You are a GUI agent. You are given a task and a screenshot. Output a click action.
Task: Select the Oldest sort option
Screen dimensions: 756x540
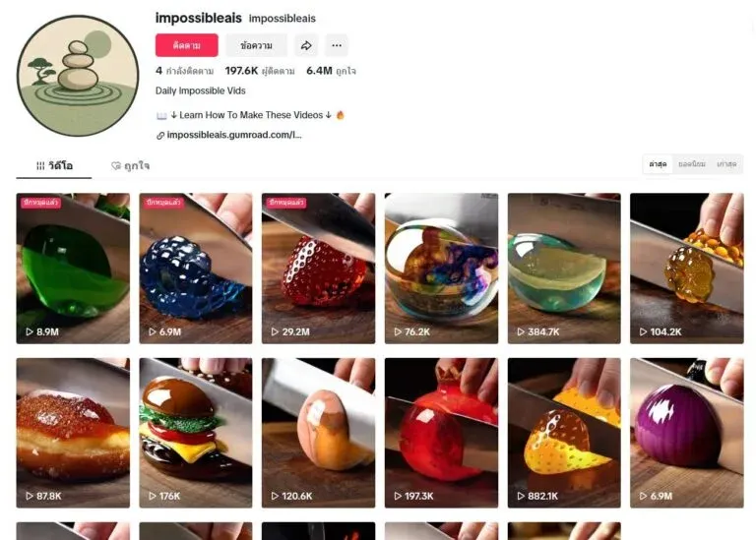tap(726, 164)
